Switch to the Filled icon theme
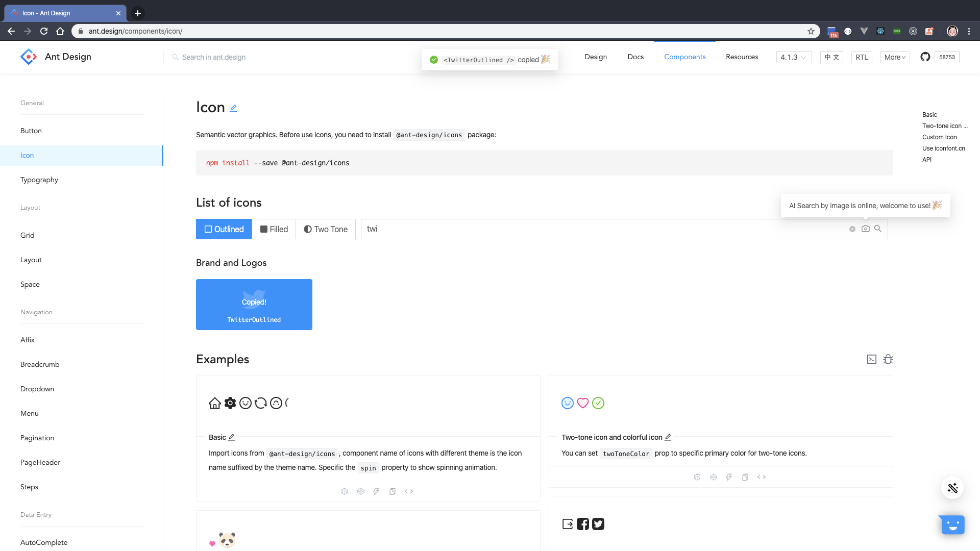 [x=274, y=229]
